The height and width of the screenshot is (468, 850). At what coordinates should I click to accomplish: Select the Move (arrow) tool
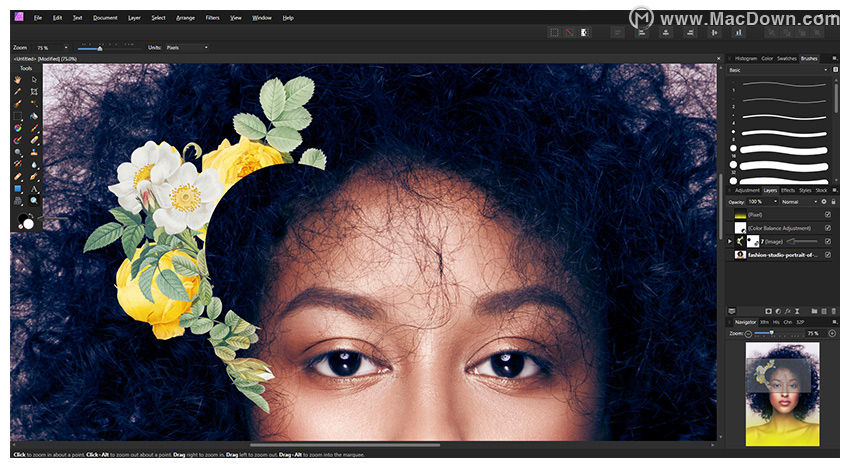pos(34,80)
